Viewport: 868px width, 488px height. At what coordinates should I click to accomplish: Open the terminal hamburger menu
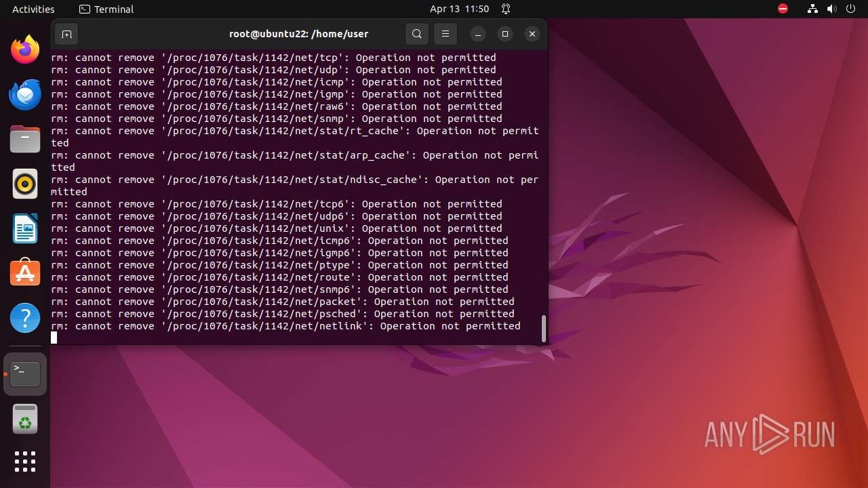click(446, 34)
